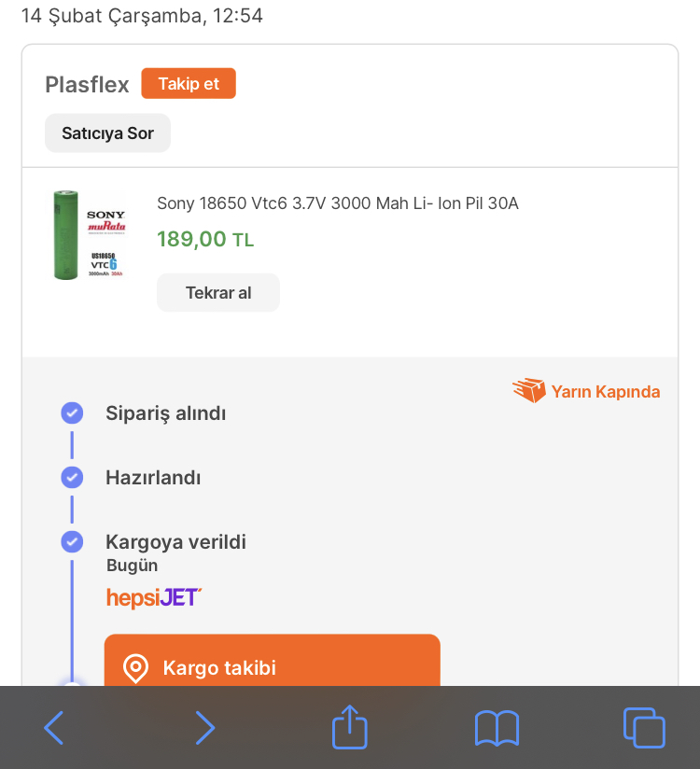Click the check mark beside Hazırlandı
This screenshot has height=769, width=700.
pyautogui.click(x=72, y=478)
